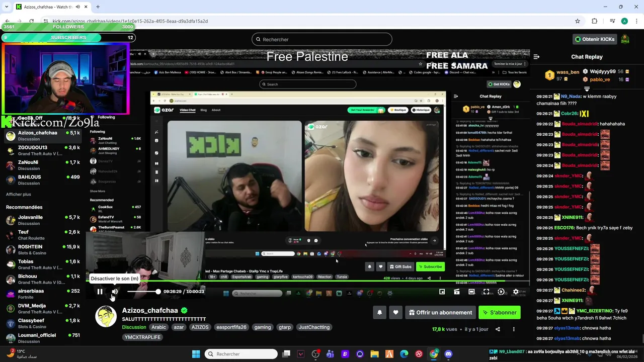Select the JustChactting tag
This screenshot has height=362, width=644.
(314, 327)
